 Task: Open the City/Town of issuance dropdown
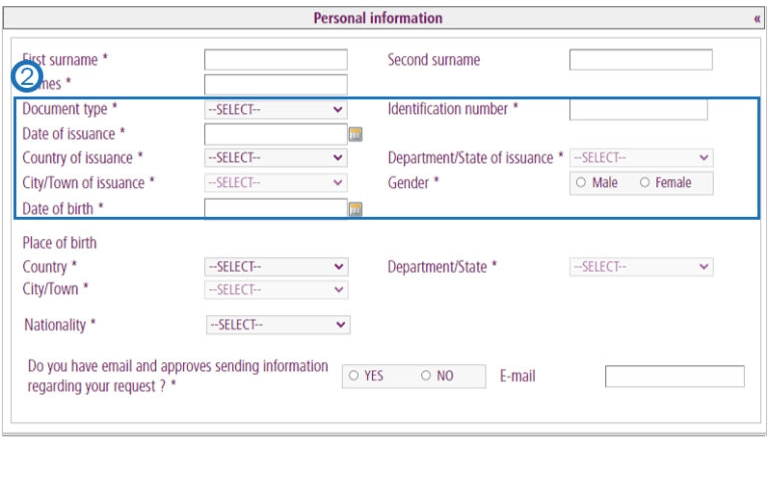[276, 183]
